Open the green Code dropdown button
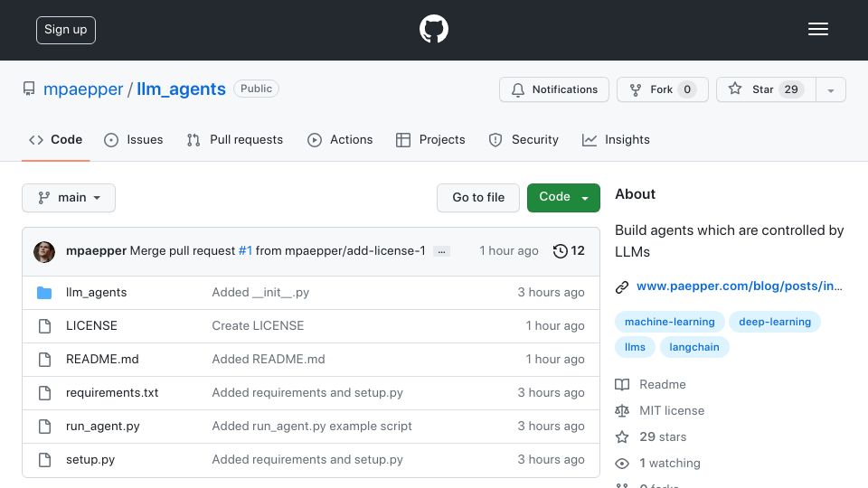868x488 pixels. [563, 198]
